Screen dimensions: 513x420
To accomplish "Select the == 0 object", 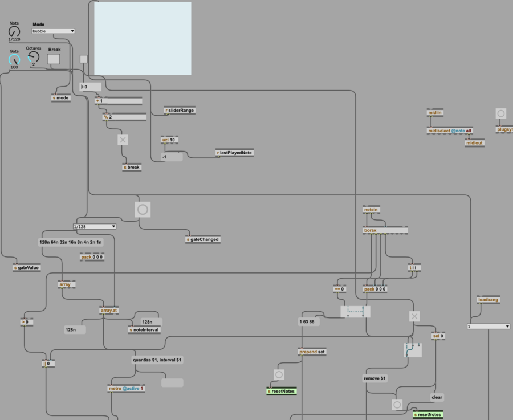I will 340,289.
